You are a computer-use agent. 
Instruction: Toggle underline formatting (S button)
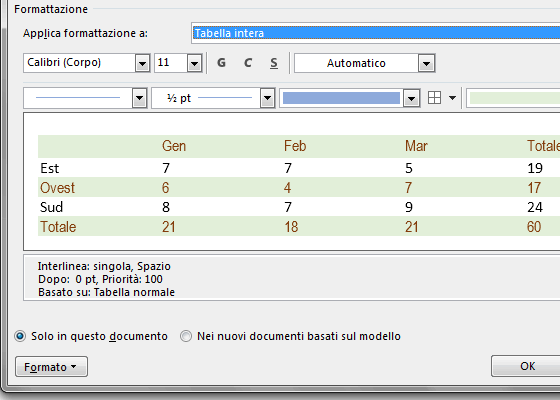pyautogui.click(x=274, y=63)
